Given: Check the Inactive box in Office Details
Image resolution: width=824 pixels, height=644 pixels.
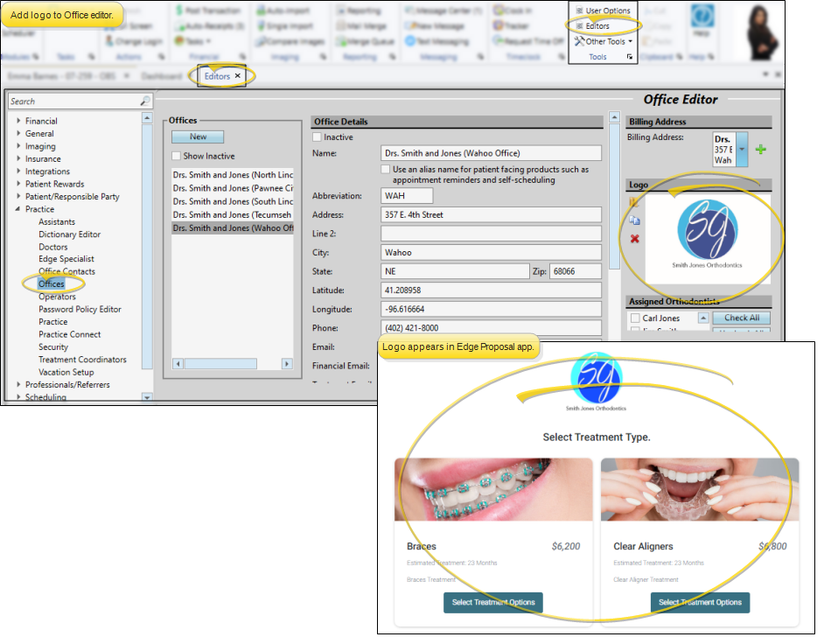Looking at the screenshot, I should [x=318, y=137].
